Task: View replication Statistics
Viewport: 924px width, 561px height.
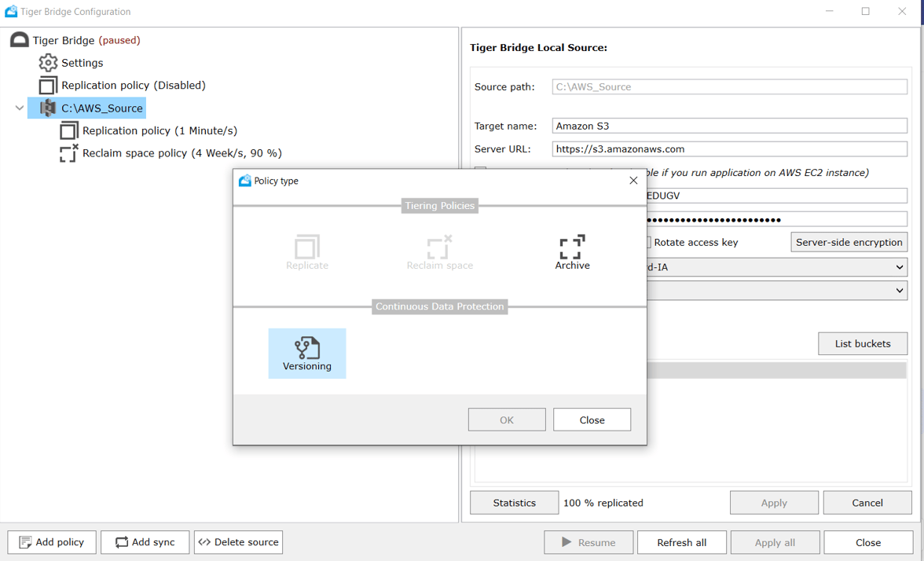Action: 514,502
